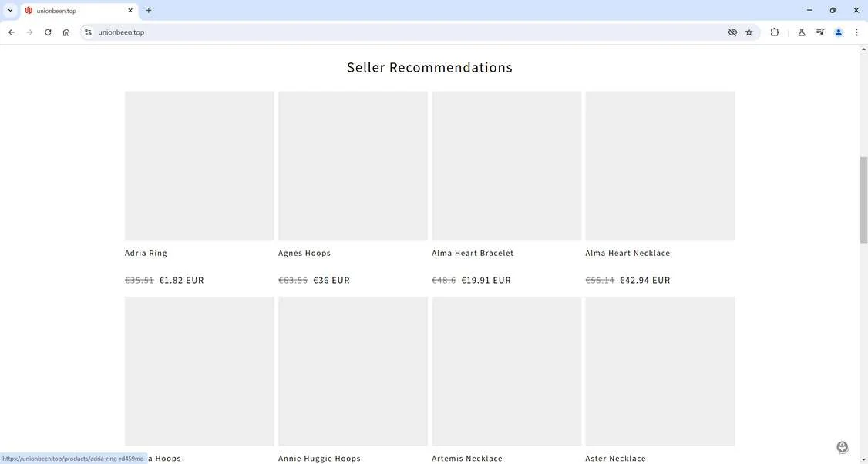Open Chrome Labs flask icon

coord(801,32)
